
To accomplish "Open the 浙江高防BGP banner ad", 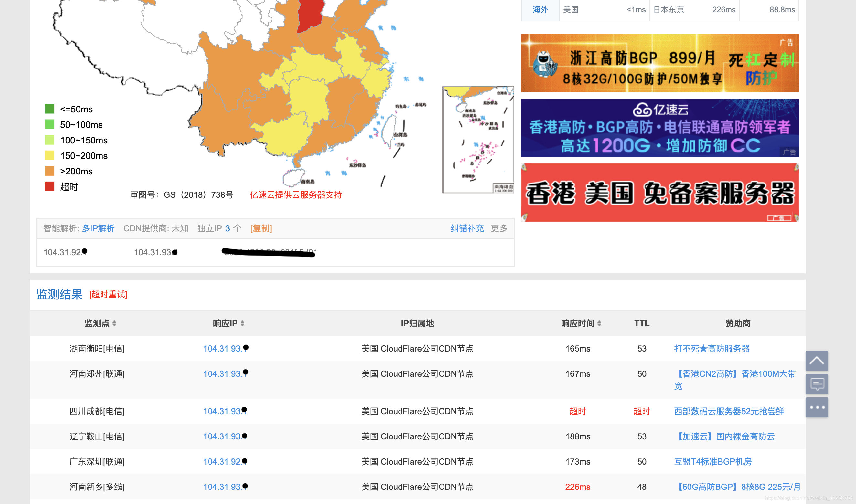I will 659,63.
